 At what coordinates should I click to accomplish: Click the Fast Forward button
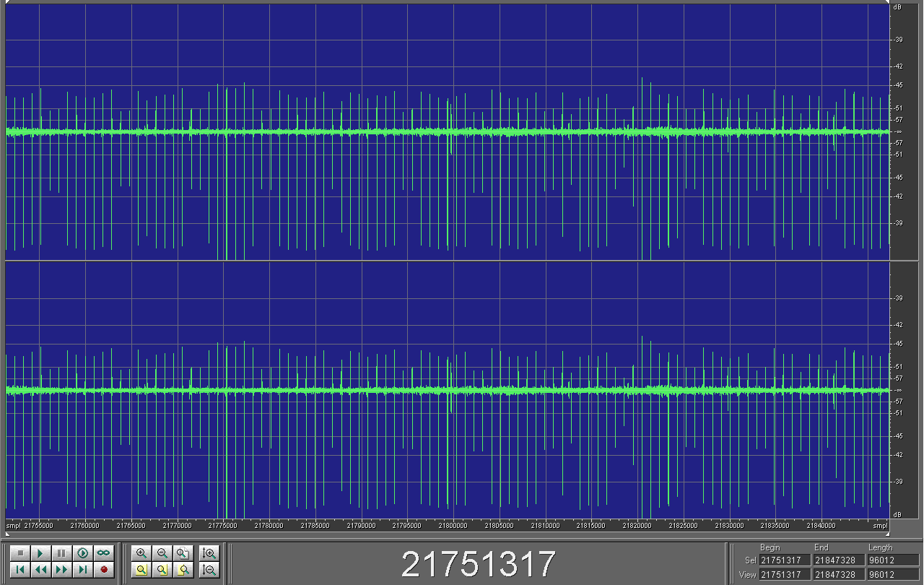click(62, 570)
